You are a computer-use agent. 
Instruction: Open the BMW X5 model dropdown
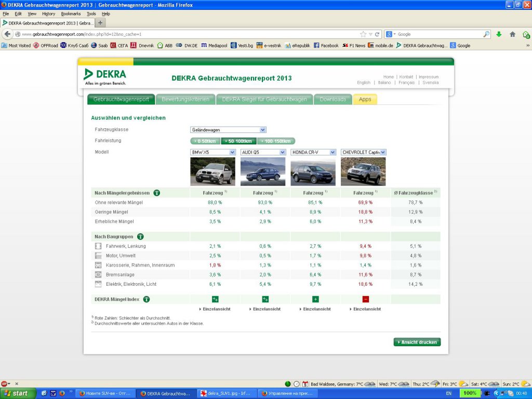[x=213, y=152]
